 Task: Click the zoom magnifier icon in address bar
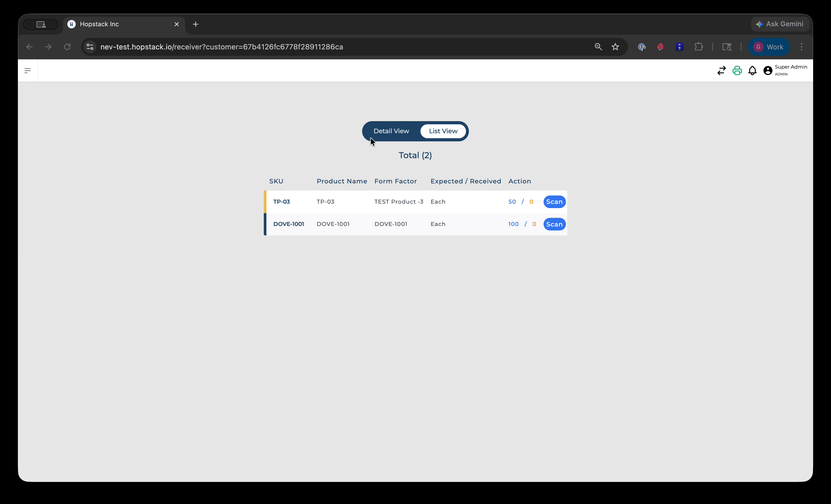(598, 47)
